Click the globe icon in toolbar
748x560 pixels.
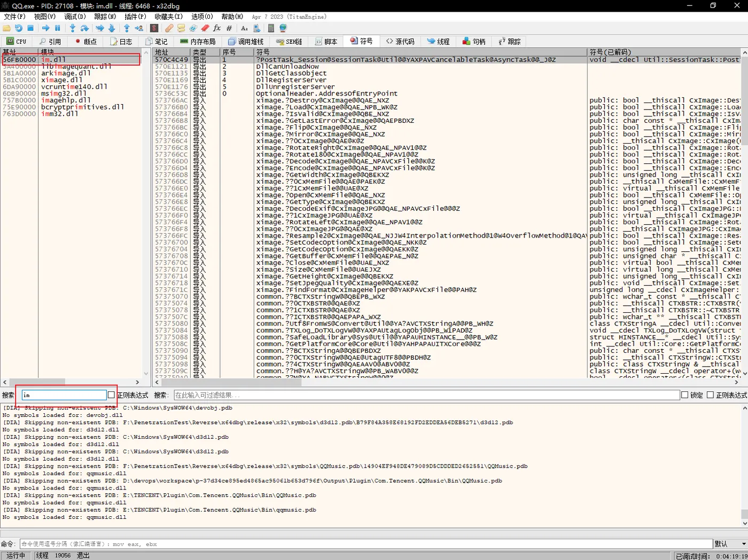[x=283, y=28]
